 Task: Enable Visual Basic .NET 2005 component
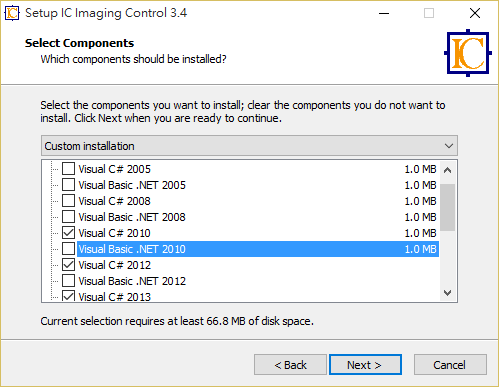click(x=68, y=185)
